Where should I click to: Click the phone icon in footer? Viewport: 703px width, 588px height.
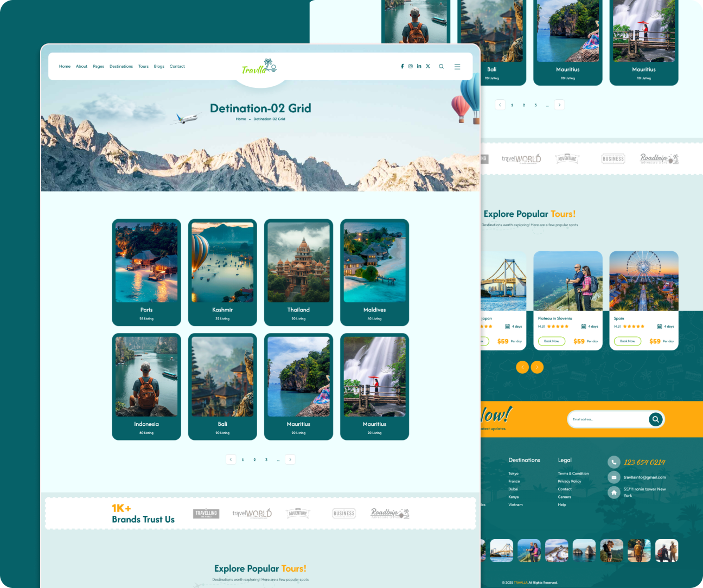(x=613, y=462)
